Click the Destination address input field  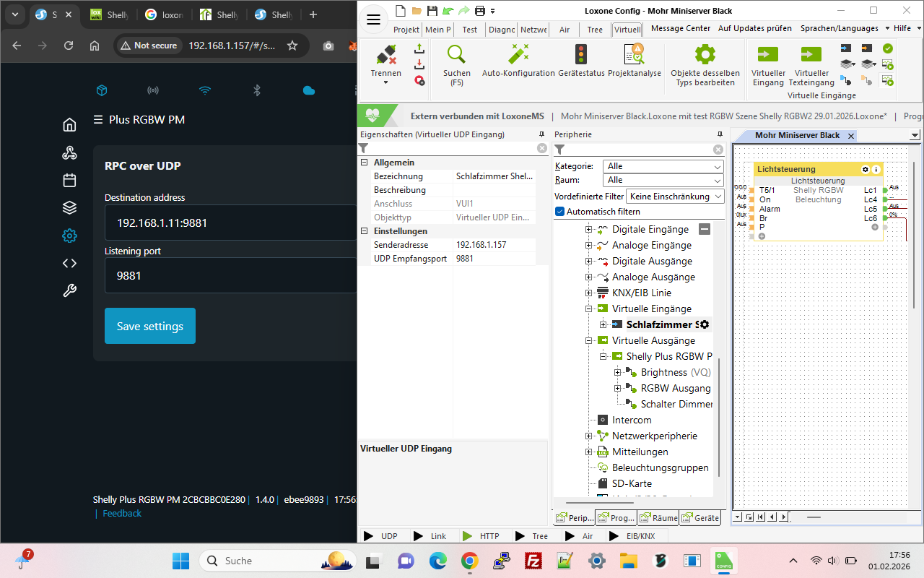tap(231, 223)
